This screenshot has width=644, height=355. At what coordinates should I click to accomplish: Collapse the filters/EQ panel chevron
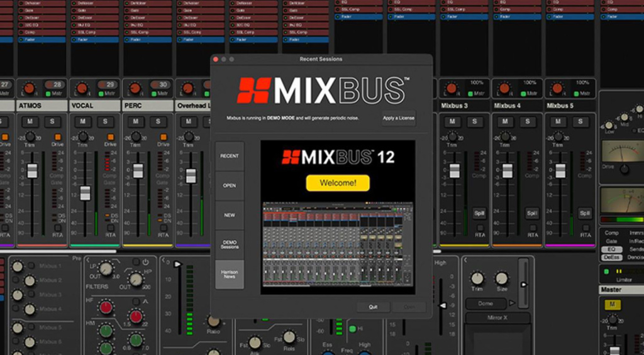tap(87, 259)
